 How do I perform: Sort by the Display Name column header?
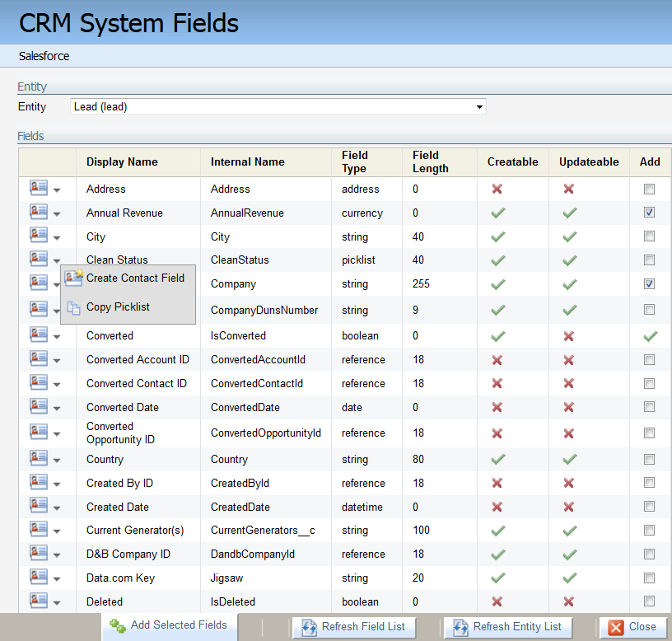122,161
